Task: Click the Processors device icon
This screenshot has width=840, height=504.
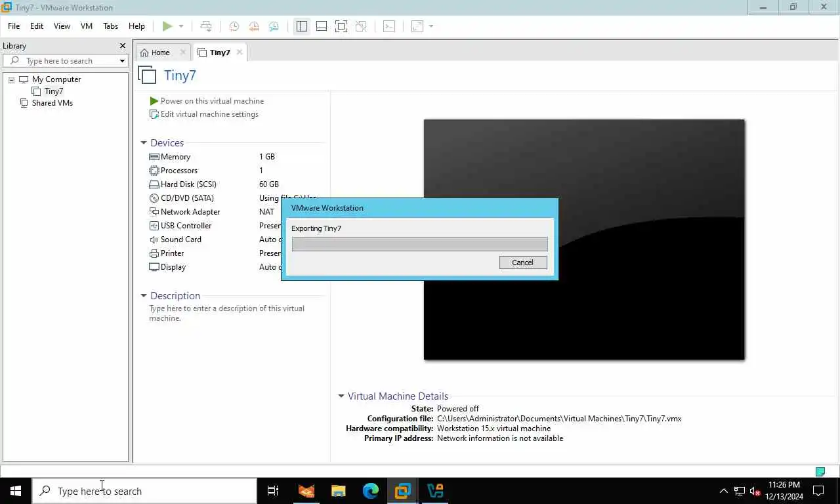Action: tap(154, 171)
